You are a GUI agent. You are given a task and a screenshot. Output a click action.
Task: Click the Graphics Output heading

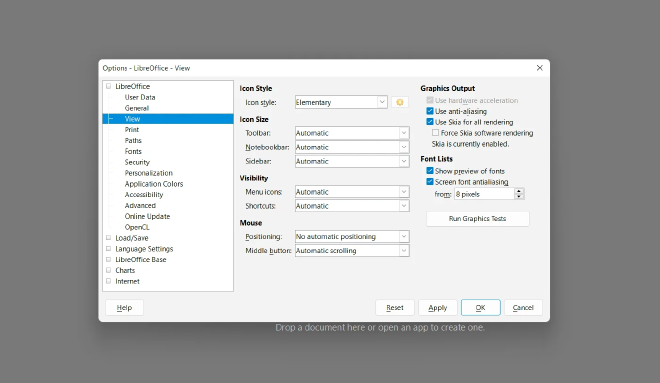pyautogui.click(x=447, y=88)
